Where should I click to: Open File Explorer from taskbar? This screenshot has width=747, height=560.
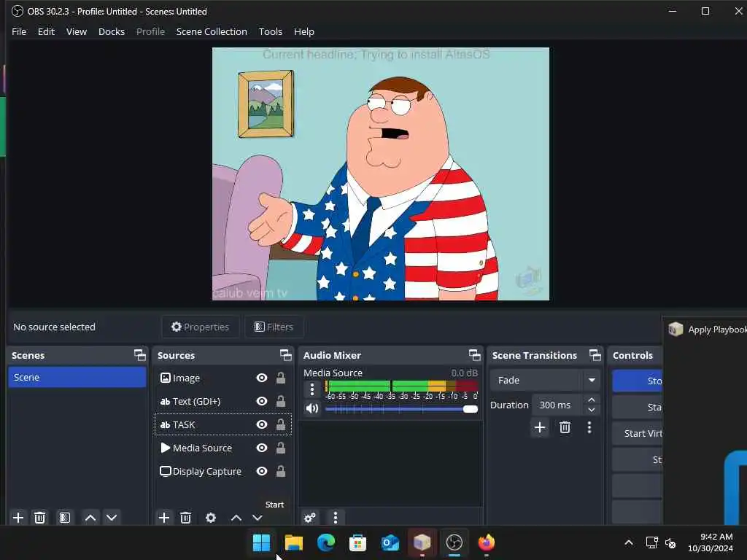[x=293, y=542]
